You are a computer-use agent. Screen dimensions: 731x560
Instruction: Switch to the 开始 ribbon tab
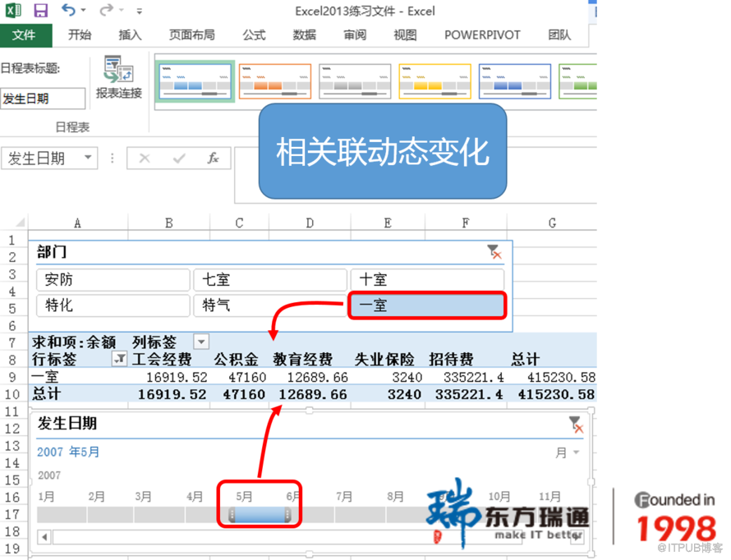click(x=79, y=35)
